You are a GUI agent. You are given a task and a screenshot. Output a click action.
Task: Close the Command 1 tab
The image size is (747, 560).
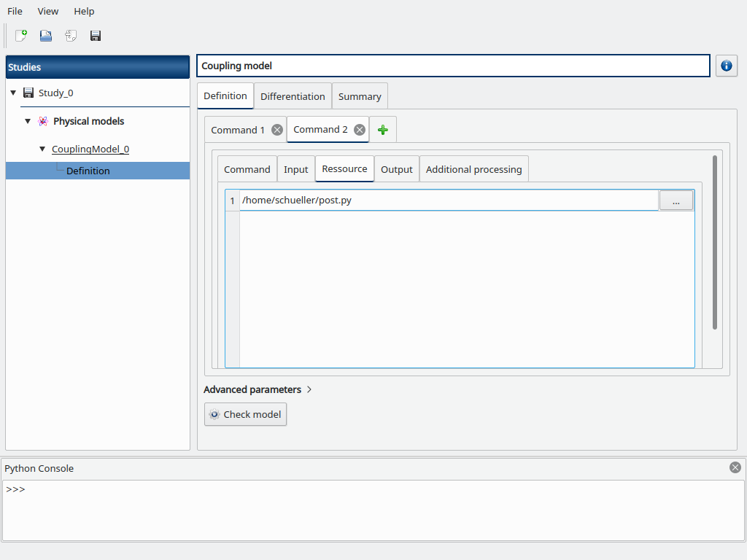[277, 130]
